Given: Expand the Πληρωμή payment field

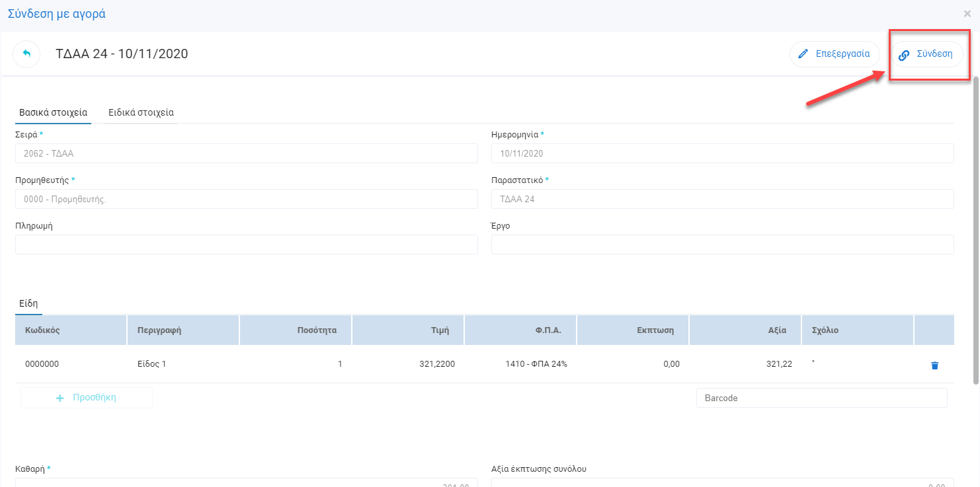Looking at the screenshot, I should coord(246,244).
